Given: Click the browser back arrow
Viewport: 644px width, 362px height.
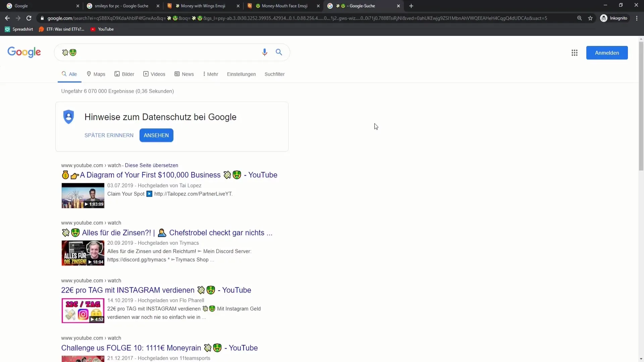Looking at the screenshot, I should (7, 18).
